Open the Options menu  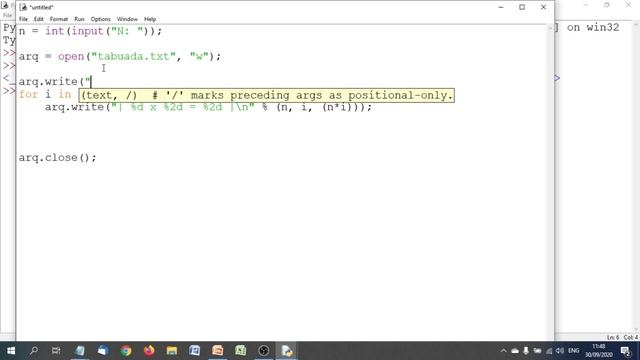coord(100,19)
